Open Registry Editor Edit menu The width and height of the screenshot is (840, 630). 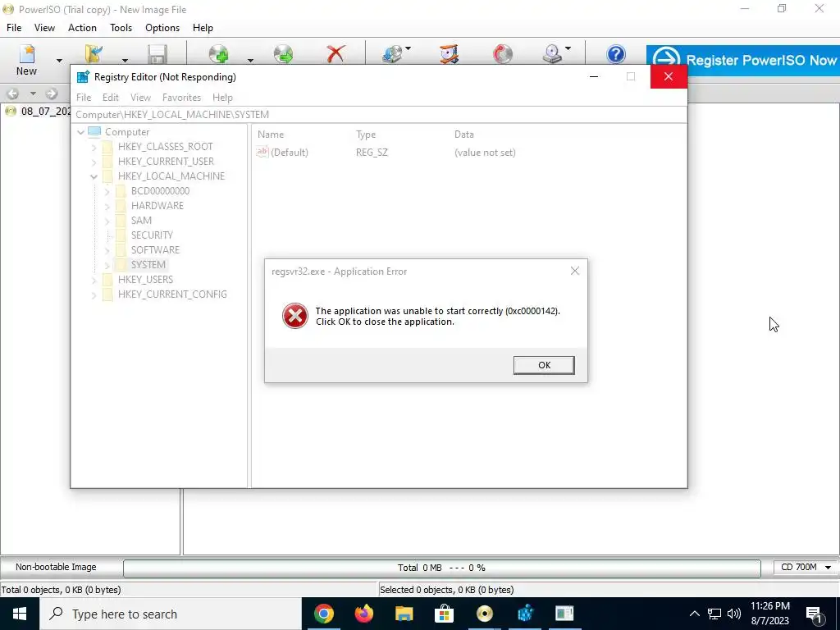click(x=111, y=98)
